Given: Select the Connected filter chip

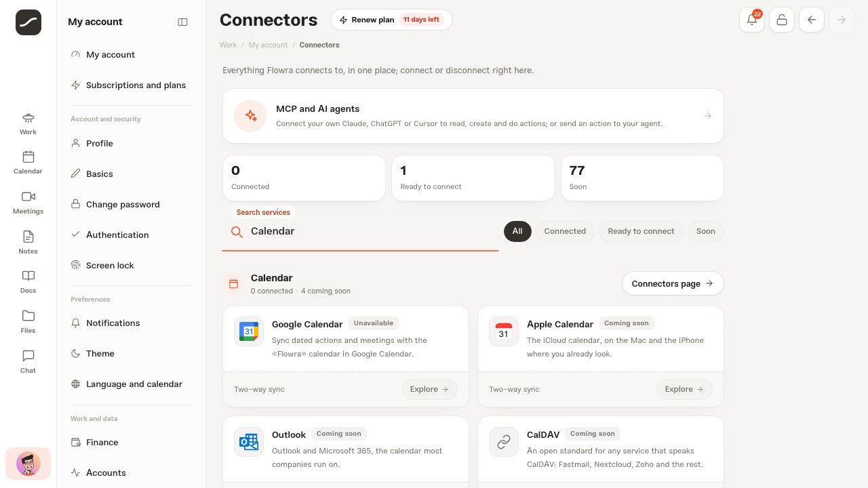Looking at the screenshot, I should pos(565,231).
